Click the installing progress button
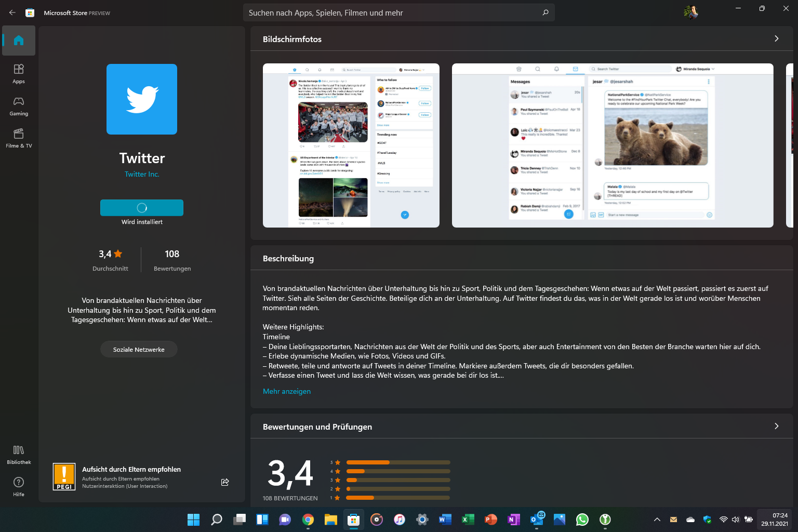Viewport: 798px width, 532px height. tap(142, 208)
